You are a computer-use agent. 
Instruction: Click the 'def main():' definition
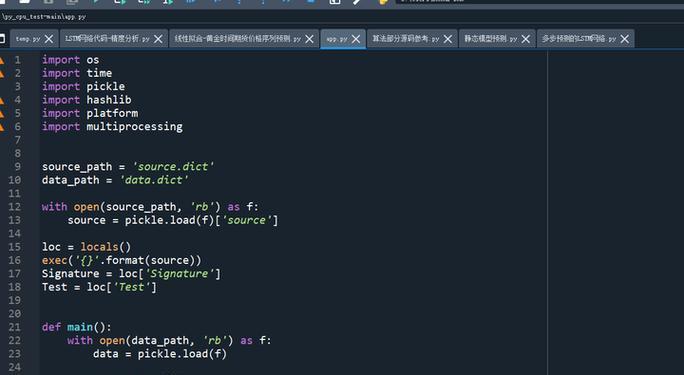[77, 327]
